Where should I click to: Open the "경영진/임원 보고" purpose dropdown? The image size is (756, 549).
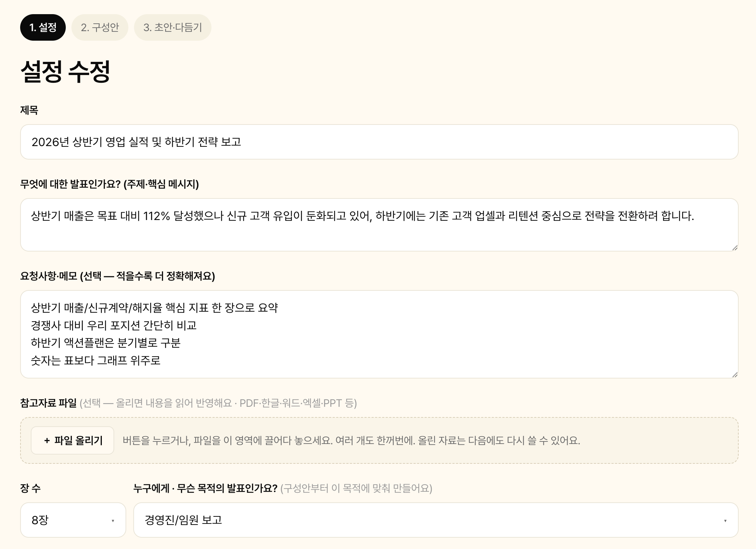(436, 520)
